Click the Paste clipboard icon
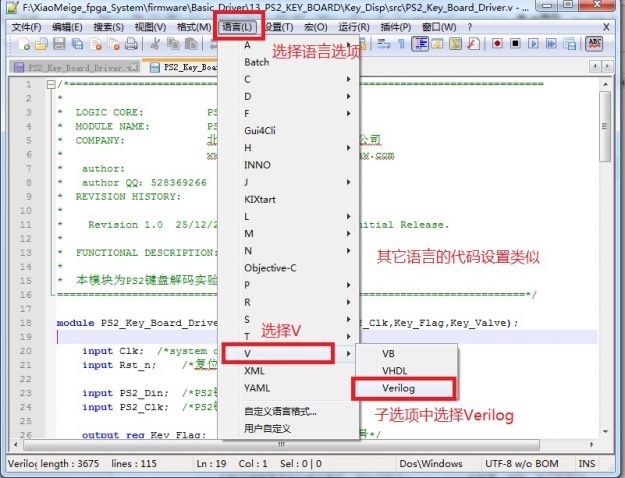This screenshot has height=478, width=625. coord(191,44)
